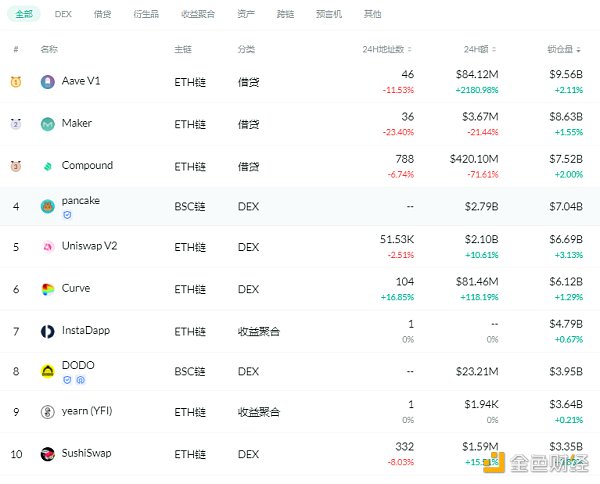Open the Uniswap V2 project link
Viewport: 600px width, 484px height.
[90, 246]
